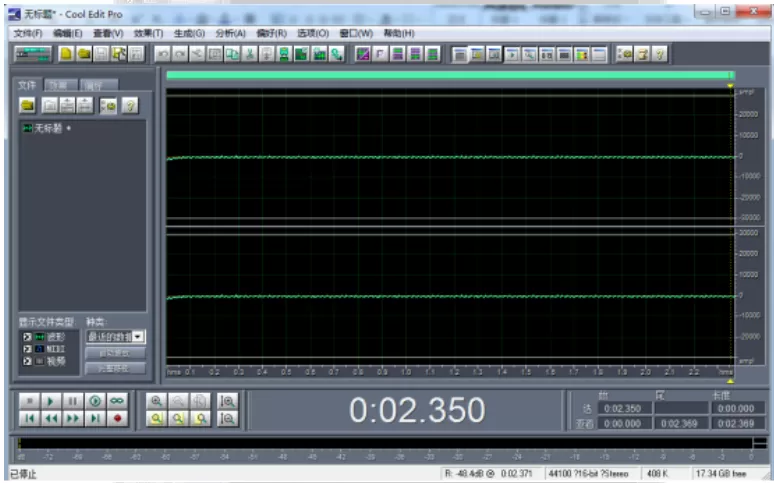Toggle the MIDI file type checkbox

tap(27, 349)
